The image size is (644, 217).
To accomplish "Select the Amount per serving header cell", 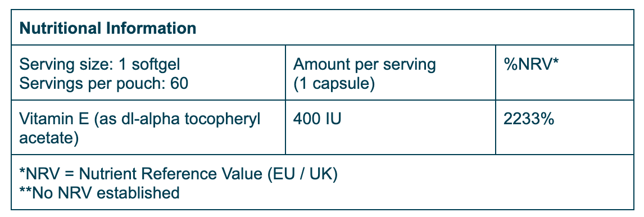I will point(390,73).
